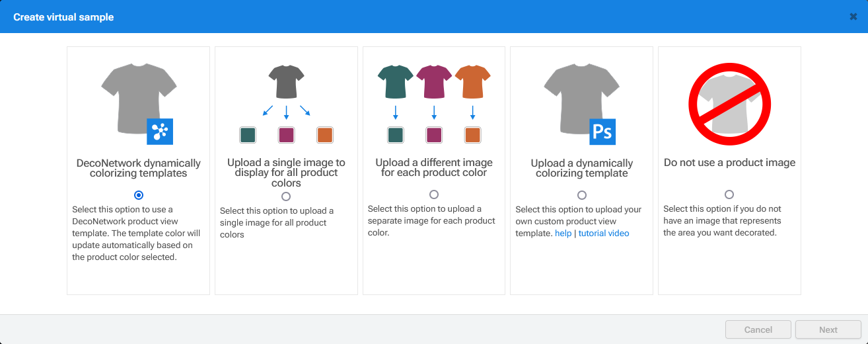Close the Create virtual sample dialog

853,17
